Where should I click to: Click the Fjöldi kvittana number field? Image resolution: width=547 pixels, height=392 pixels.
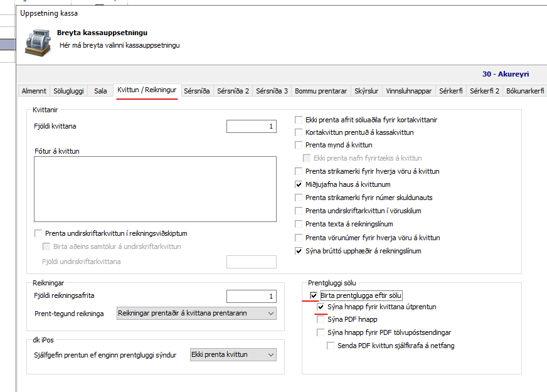(251, 127)
